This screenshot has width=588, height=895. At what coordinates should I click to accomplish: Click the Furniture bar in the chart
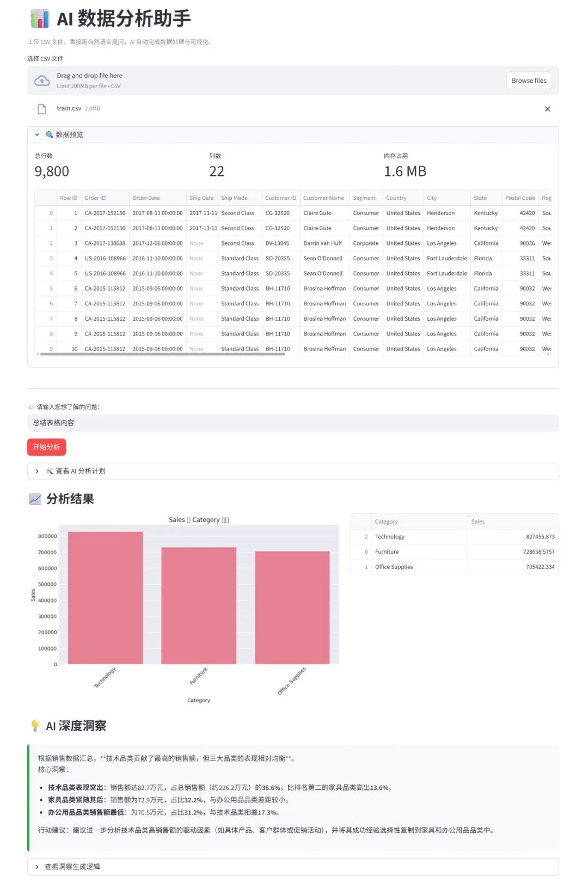coord(199,605)
